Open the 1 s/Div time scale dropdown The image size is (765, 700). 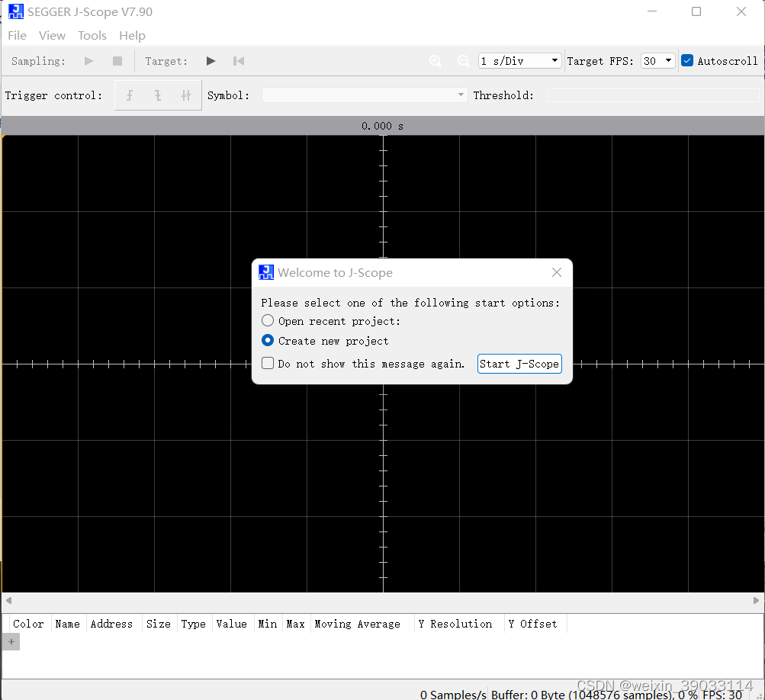pyautogui.click(x=519, y=60)
